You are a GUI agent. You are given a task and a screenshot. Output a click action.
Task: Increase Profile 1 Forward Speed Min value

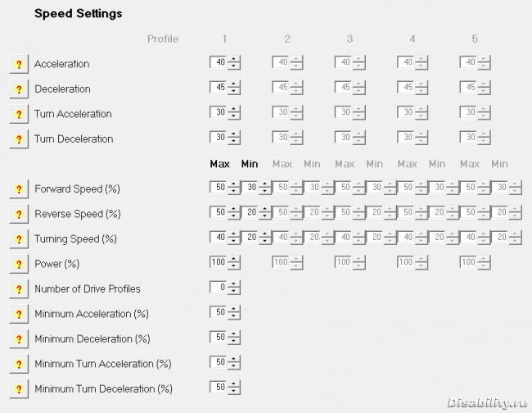click(x=264, y=184)
